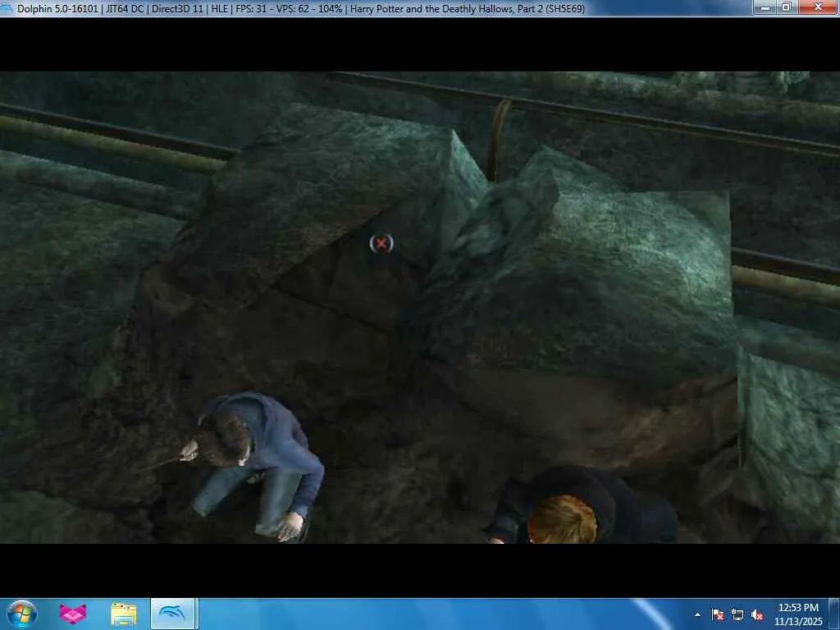Select the Dolphin emulator taskbar button
Image resolution: width=840 pixels, height=630 pixels.
pos(172,614)
